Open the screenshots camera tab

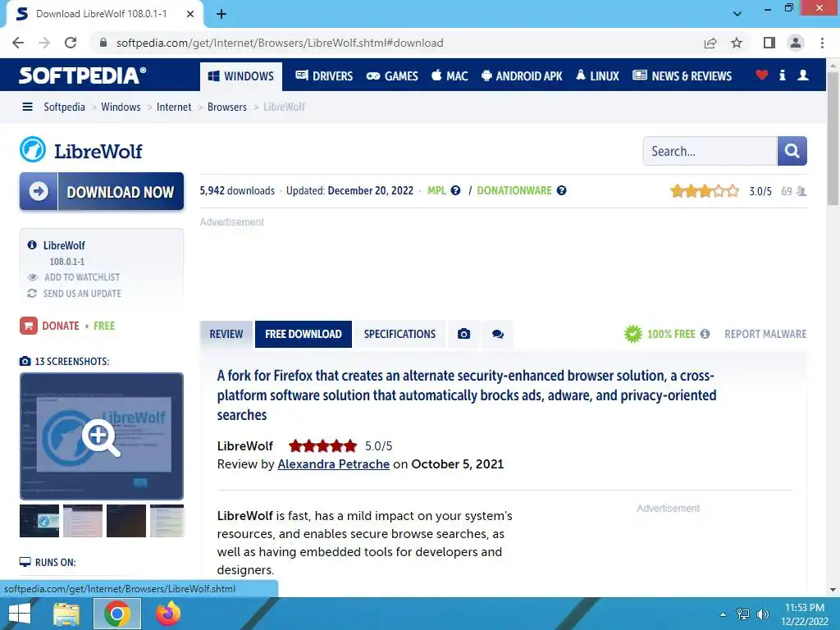(464, 335)
